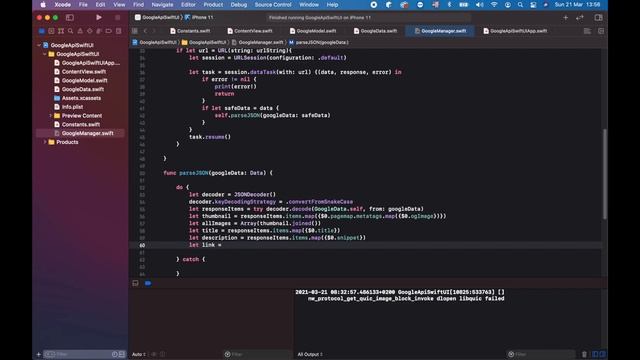Screen dimensions: 640x360
Task: Hide the debug area toggle icon
Action: [x=136, y=283]
